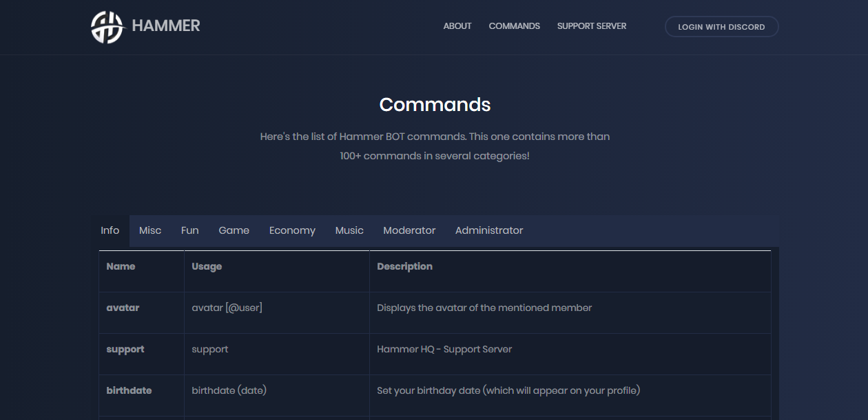Switch to the Music tab
Screen dimensions: 868x420
pyautogui.click(x=349, y=230)
